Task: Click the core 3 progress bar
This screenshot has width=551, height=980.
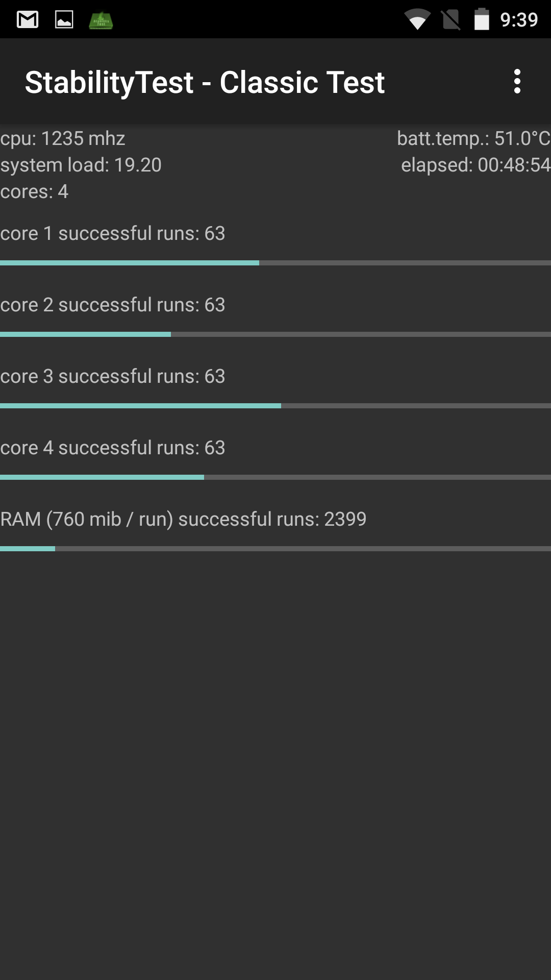Action: coord(275,406)
